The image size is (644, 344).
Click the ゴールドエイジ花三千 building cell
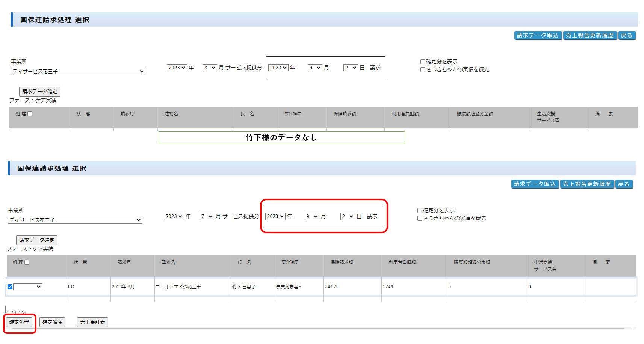click(x=178, y=287)
